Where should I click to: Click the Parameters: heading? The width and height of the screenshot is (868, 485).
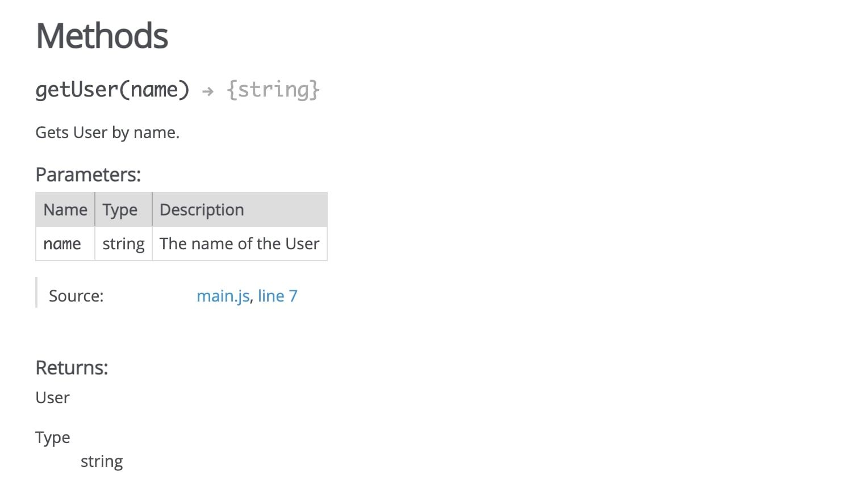(x=88, y=174)
